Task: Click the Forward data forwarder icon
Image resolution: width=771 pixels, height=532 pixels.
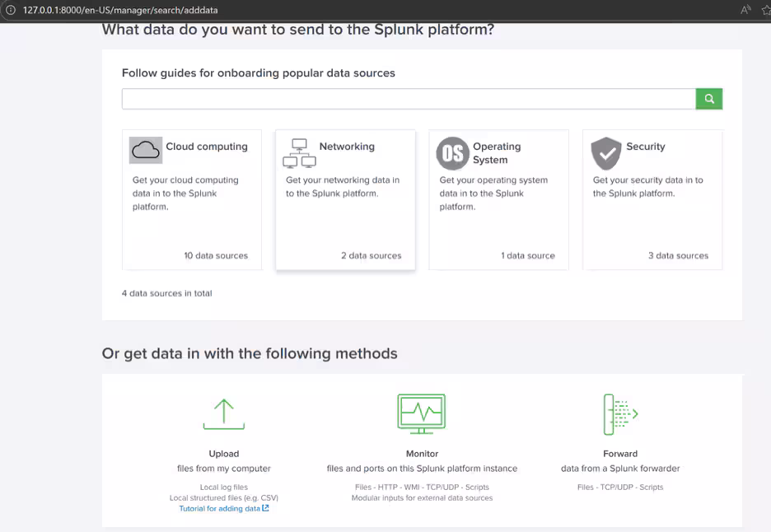Action: pyautogui.click(x=620, y=414)
